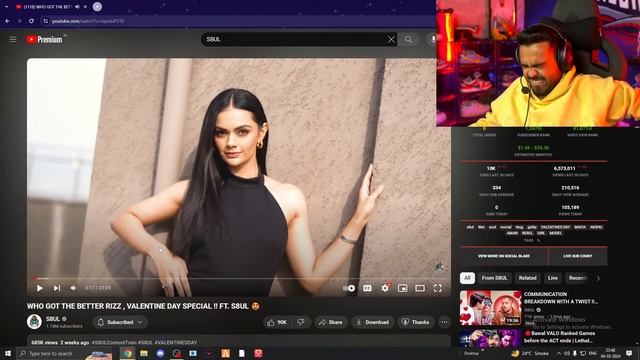Image resolution: width=640 pixels, height=360 pixels.
Task: Go forward in the browser
Action: 19,21
